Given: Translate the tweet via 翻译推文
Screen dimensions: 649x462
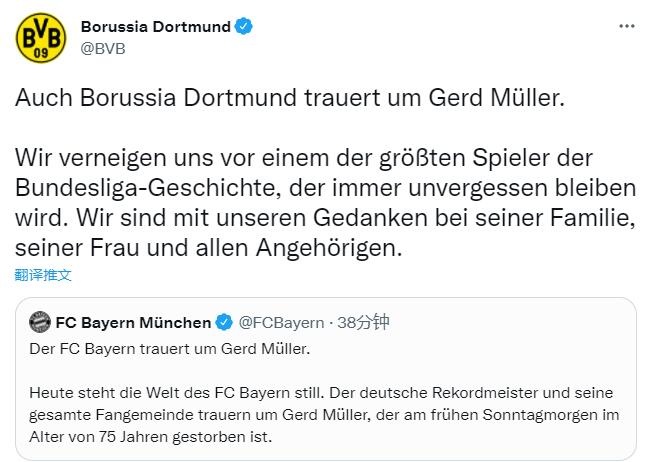Looking at the screenshot, I should pyautogui.click(x=43, y=275).
